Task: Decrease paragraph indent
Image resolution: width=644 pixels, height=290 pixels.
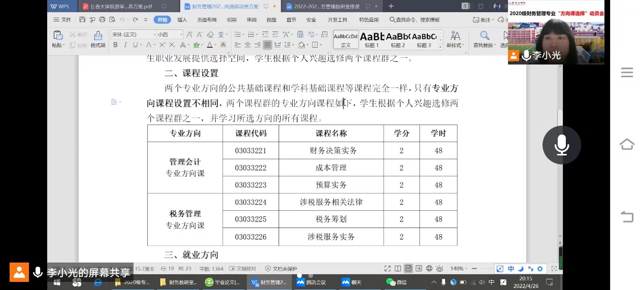Action: click(x=265, y=35)
